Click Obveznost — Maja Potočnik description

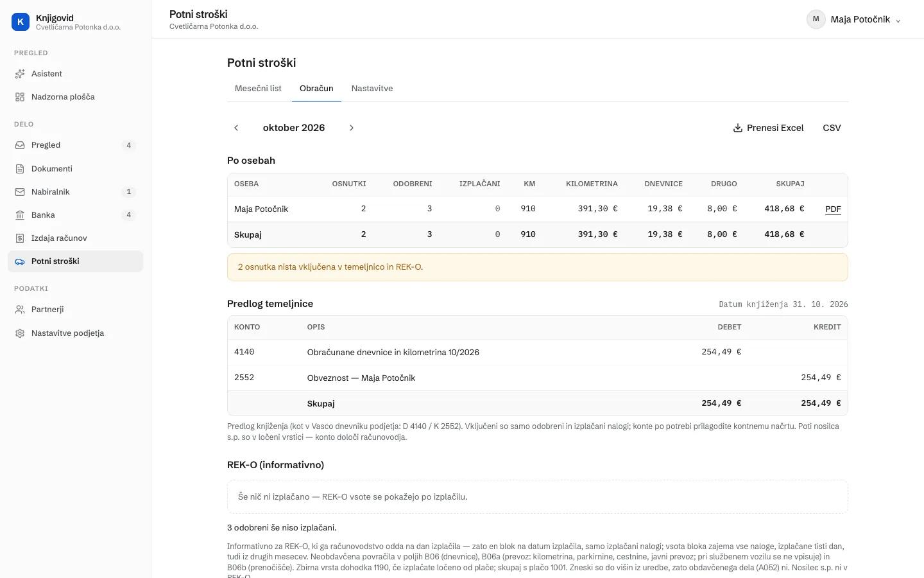coord(361,378)
